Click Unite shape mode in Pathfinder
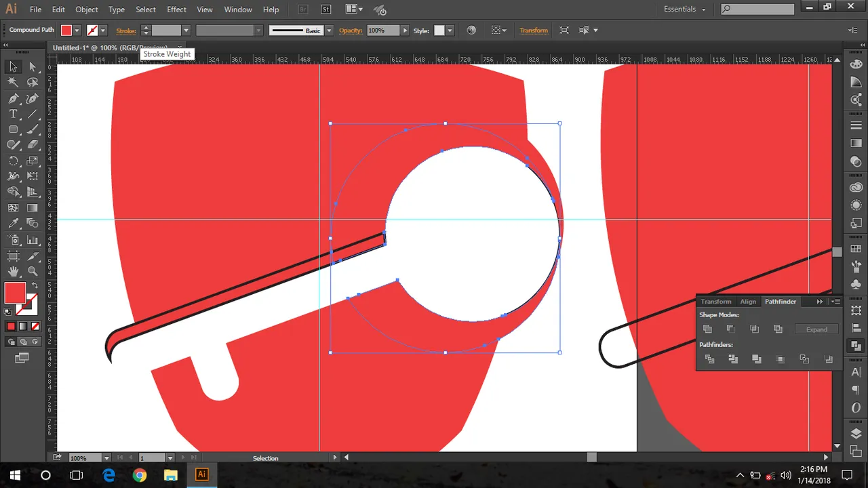 point(708,329)
